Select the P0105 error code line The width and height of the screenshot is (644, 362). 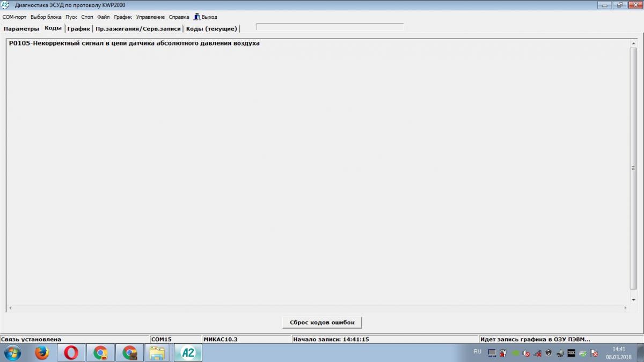coord(134,43)
